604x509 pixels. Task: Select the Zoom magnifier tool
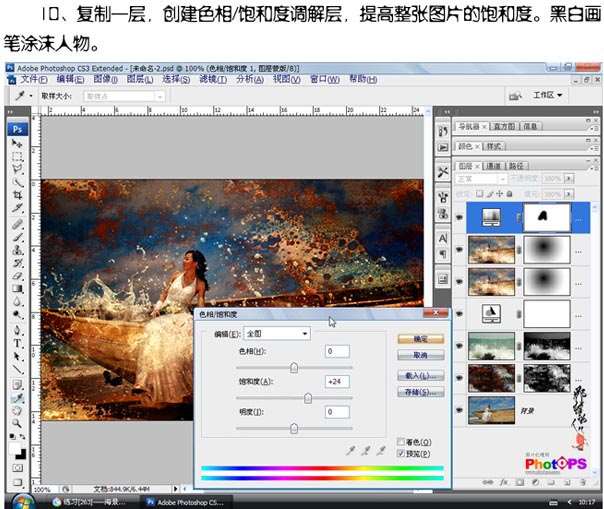[17, 422]
